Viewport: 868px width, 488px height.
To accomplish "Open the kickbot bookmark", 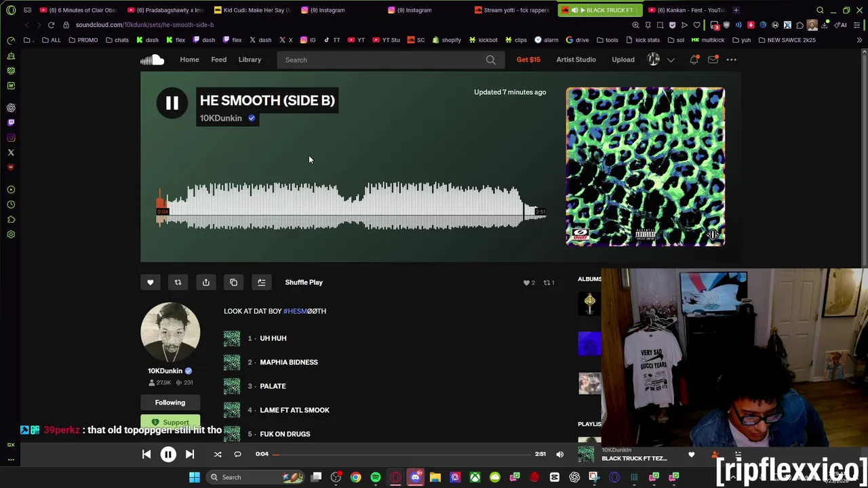I will click(x=483, y=40).
